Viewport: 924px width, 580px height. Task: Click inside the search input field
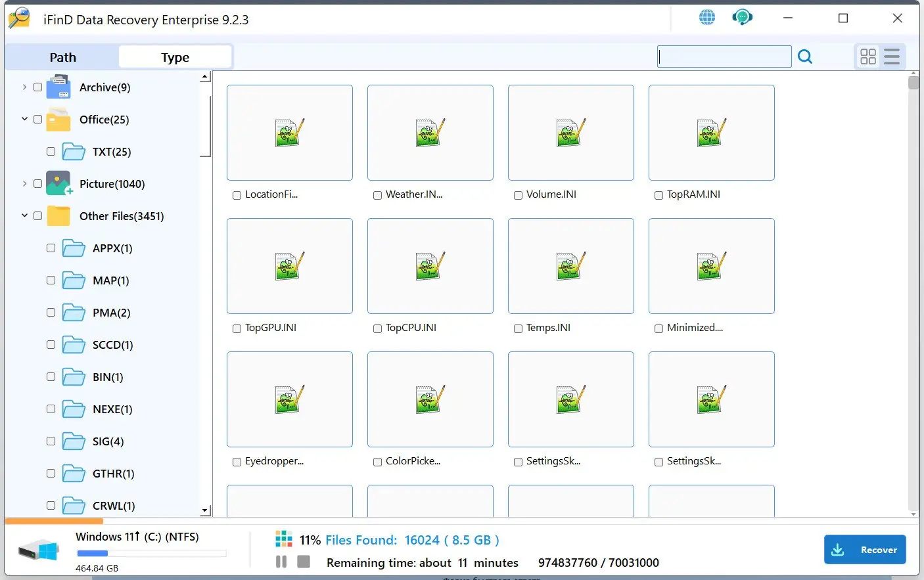point(723,56)
